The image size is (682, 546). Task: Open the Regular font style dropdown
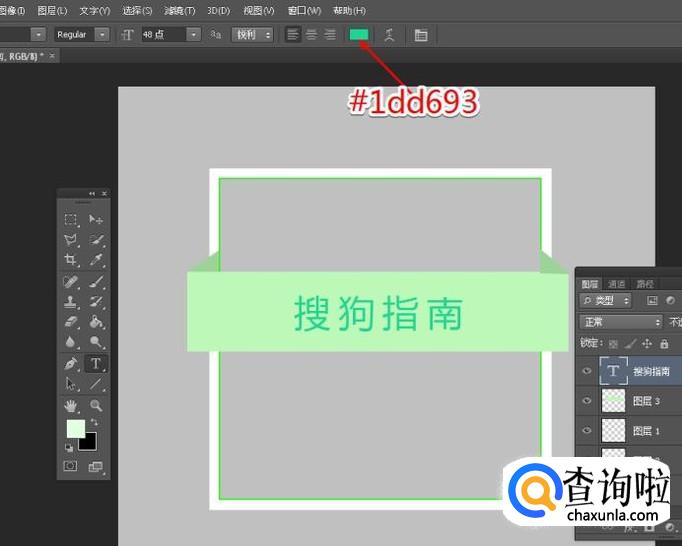click(102, 34)
